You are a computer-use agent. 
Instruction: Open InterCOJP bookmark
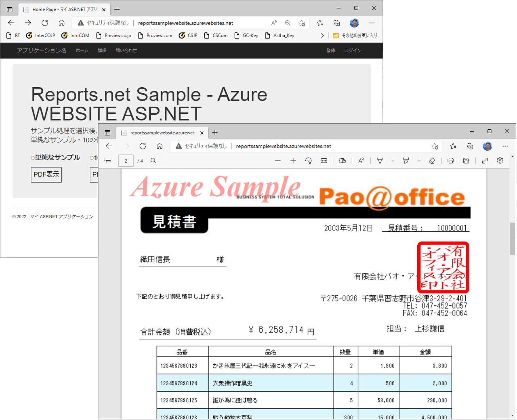coord(40,36)
